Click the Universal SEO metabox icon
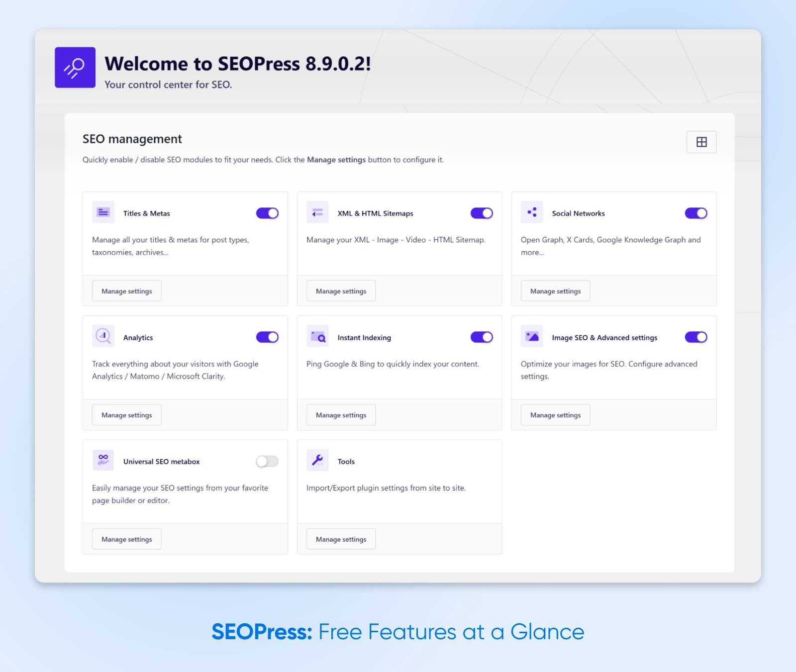796x672 pixels. [103, 460]
